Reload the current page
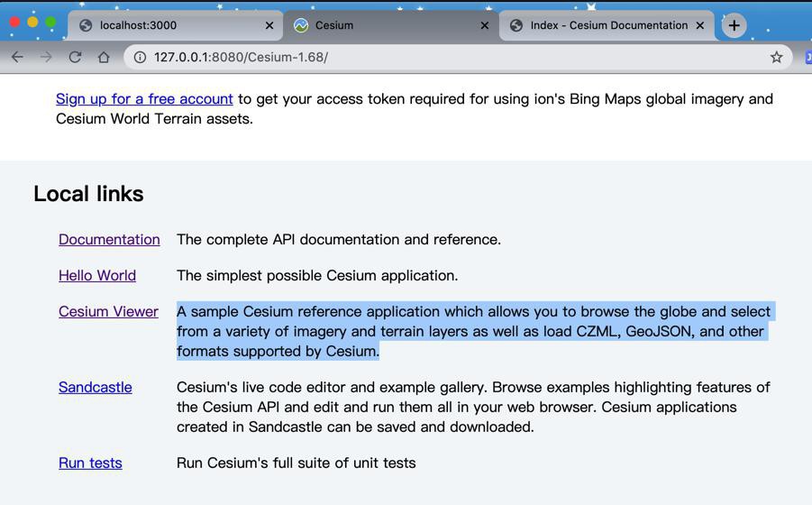812x505 pixels. (x=75, y=57)
